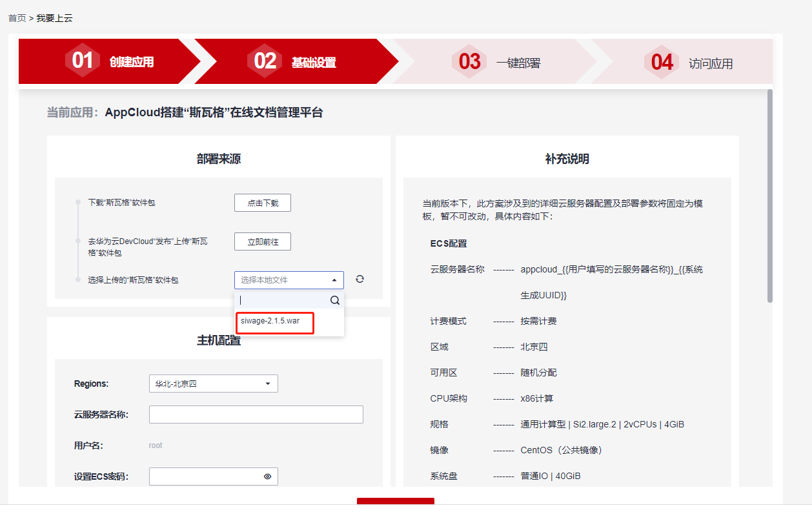
Task: Click the 下载“斯瓦格”软件包 step text
Action: [121, 203]
